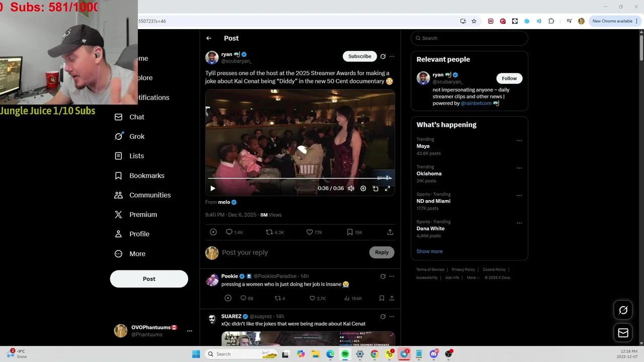Open OVOPhantuums account menu dots
Screen dimensions: 644x362
coord(190,331)
